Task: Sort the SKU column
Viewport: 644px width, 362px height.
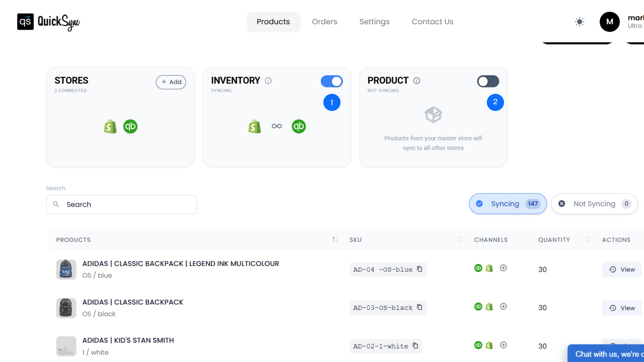Action: 460,239
